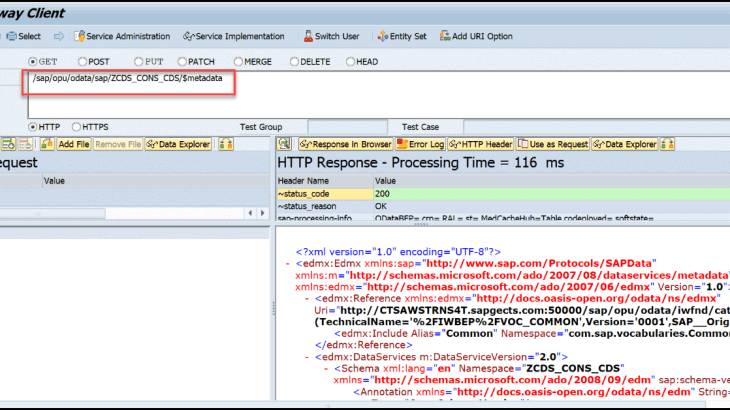Collapse the edmx:Edmx XML node
Image resolution: width=730 pixels, height=410 pixels.
(288, 264)
